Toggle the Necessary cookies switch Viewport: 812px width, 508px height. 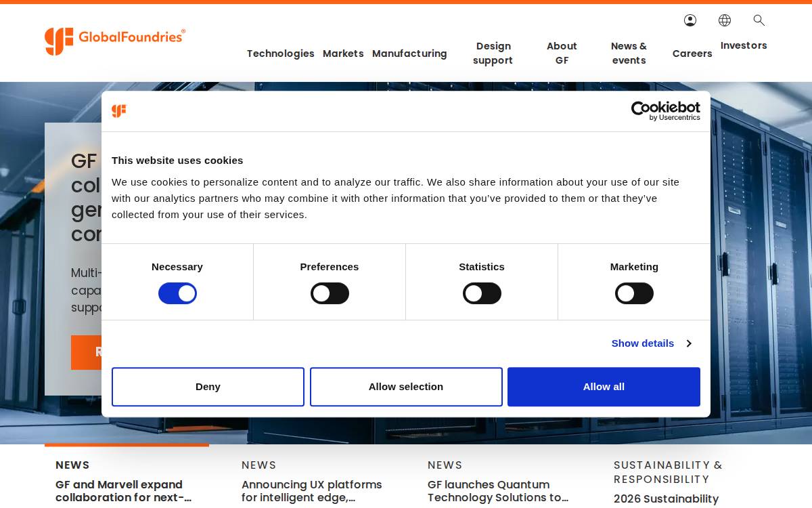point(177,293)
